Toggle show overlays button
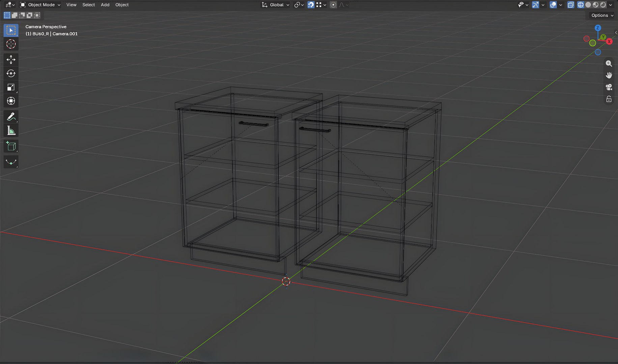Viewport: 618px width, 364px height. click(553, 5)
